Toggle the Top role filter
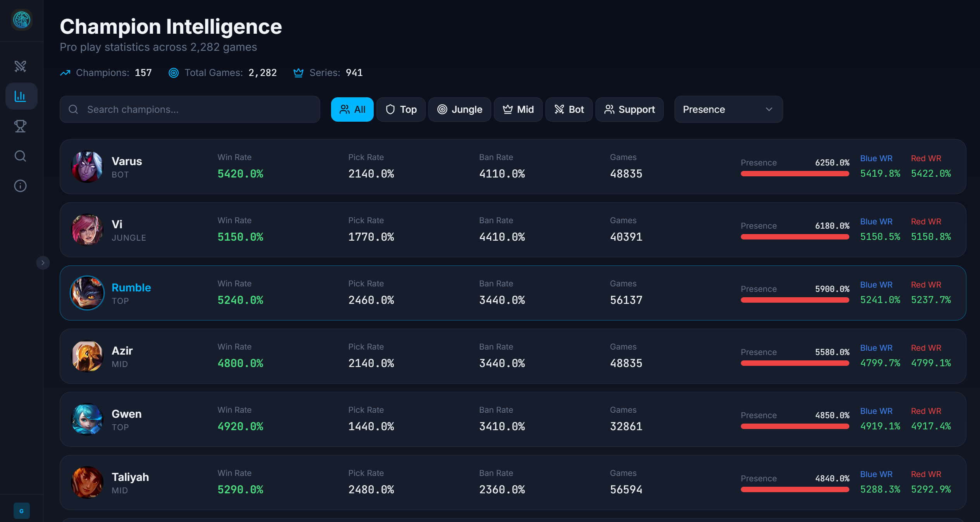This screenshot has width=980, height=522. 401,110
